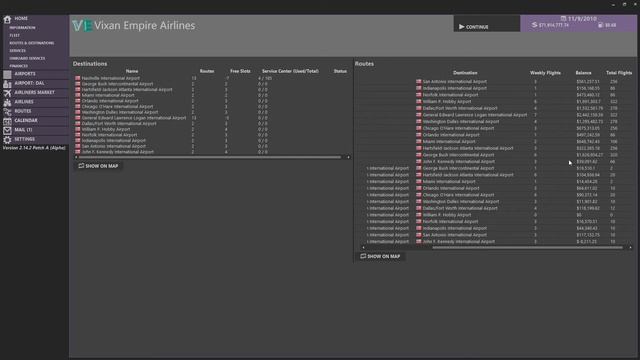Open Finances submenu under Home
The height and width of the screenshot is (360, 640).
(19, 66)
